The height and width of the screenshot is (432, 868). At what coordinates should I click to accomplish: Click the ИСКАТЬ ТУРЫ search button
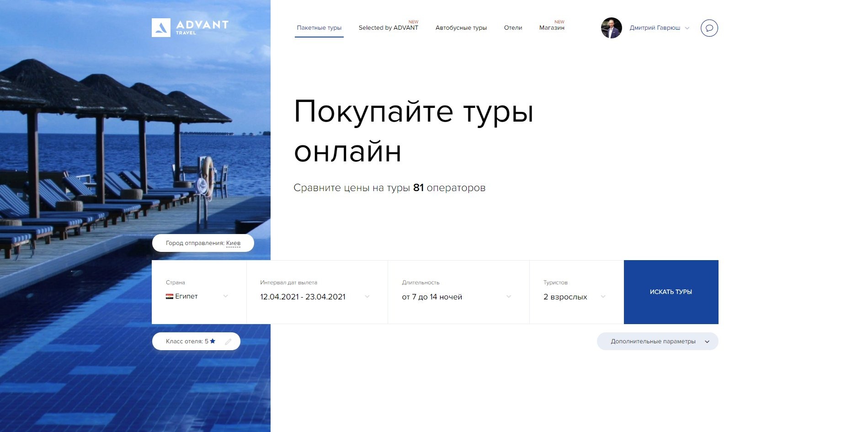click(x=671, y=292)
